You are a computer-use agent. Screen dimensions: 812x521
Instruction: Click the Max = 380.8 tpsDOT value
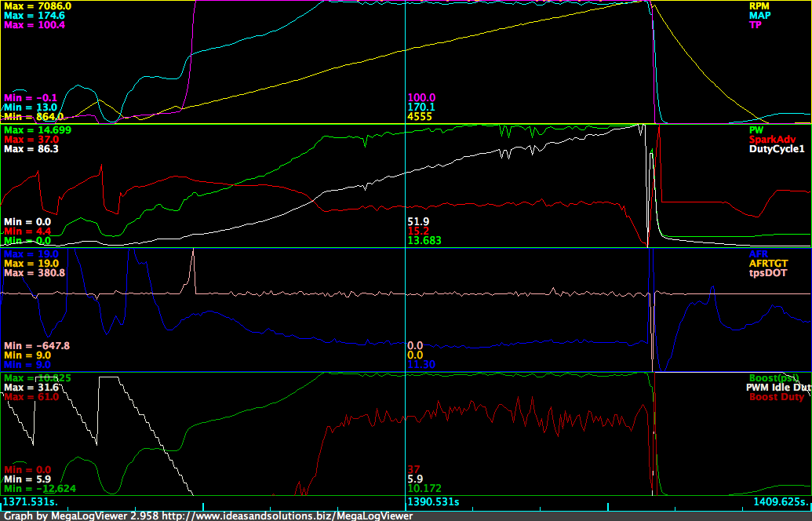[x=35, y=273]
